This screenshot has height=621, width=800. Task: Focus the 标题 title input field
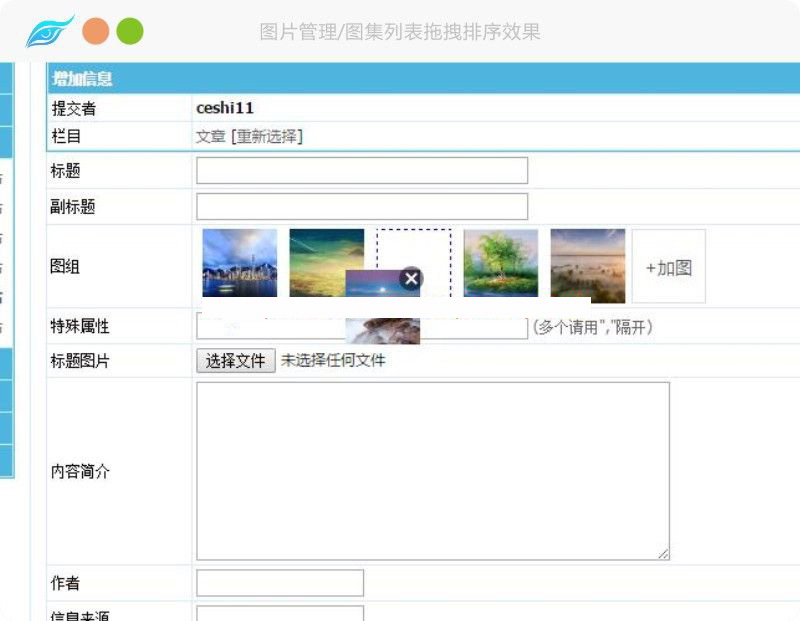click(x=361, y=171)
